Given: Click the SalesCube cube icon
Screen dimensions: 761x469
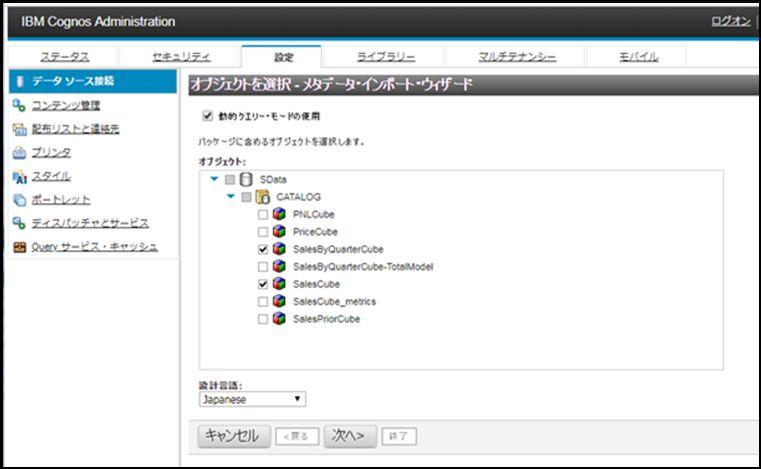Looking at the screenshot, I should click(279, 284).
